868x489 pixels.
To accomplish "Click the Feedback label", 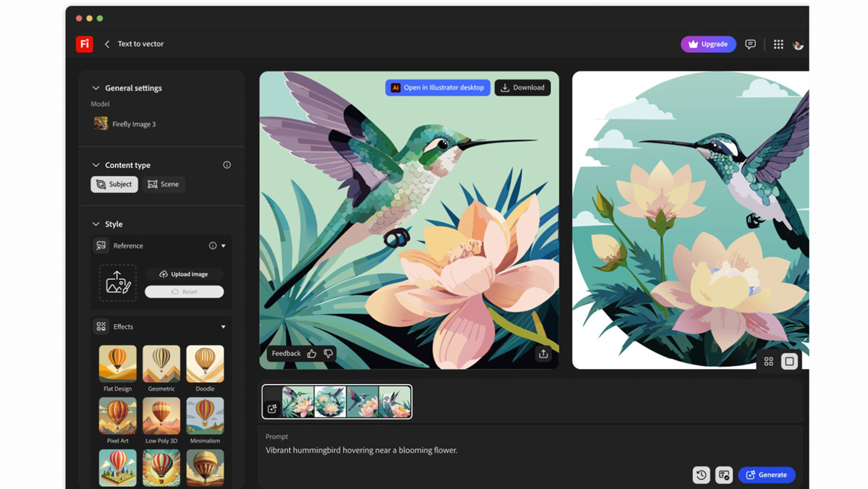I will coord(286,354).
